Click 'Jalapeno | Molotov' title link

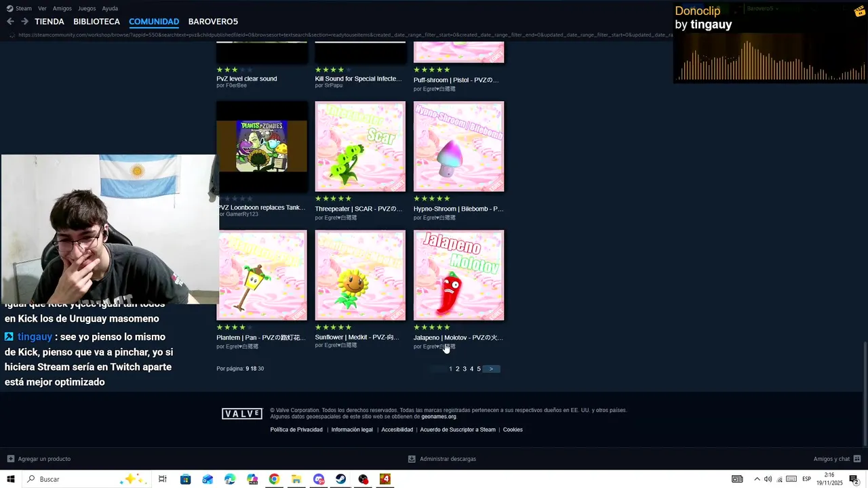[458, 338]
